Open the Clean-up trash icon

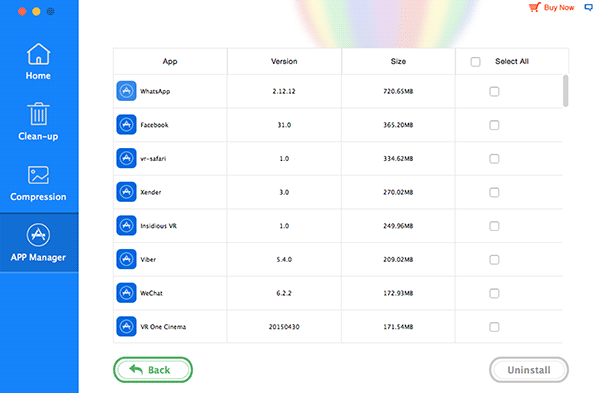tap(38, 114)
